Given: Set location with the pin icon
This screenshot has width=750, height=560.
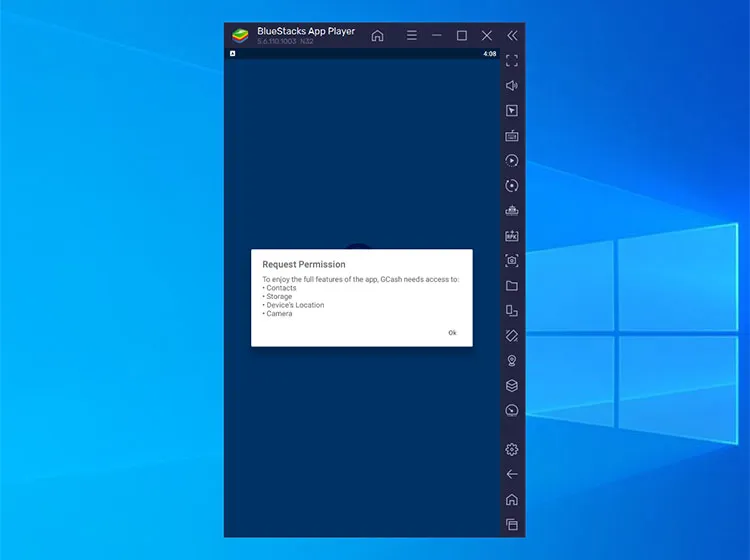Looking at the screenshot, I should tap(512, 361).
